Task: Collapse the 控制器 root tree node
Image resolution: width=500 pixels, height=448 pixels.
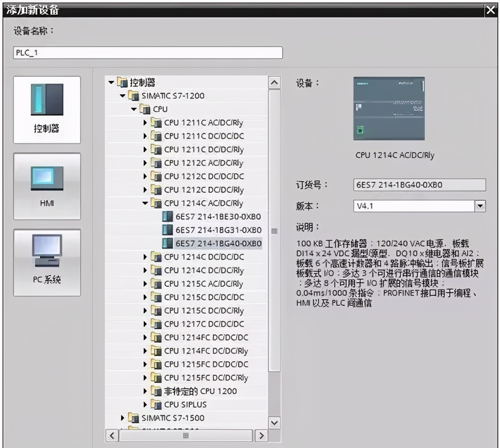Action: tap(111, 82)
